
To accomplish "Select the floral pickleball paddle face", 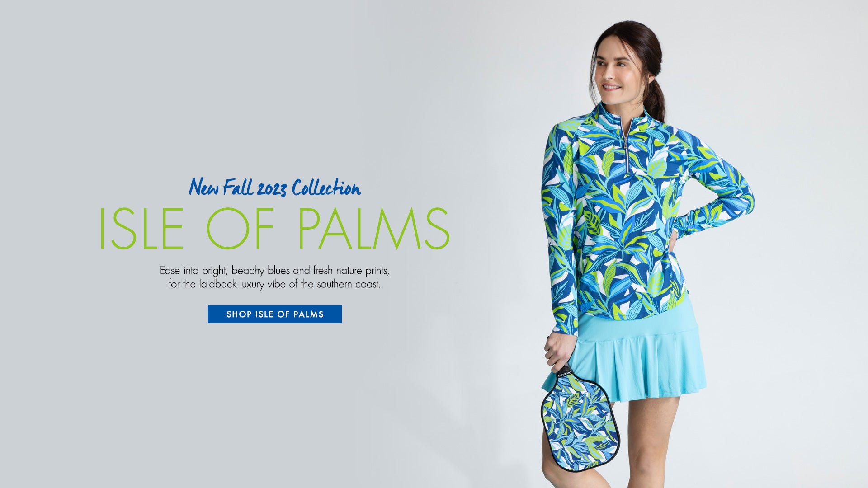I will [580, 423].
